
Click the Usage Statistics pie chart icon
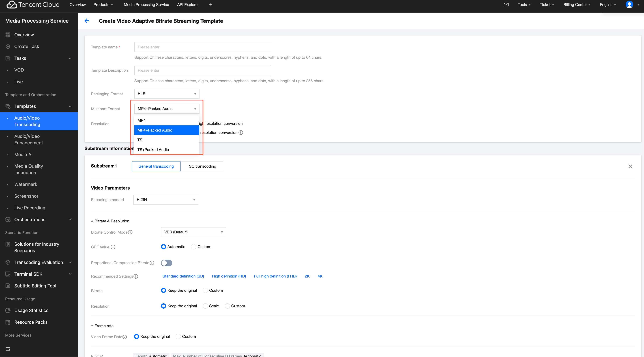tap(8, 310)
